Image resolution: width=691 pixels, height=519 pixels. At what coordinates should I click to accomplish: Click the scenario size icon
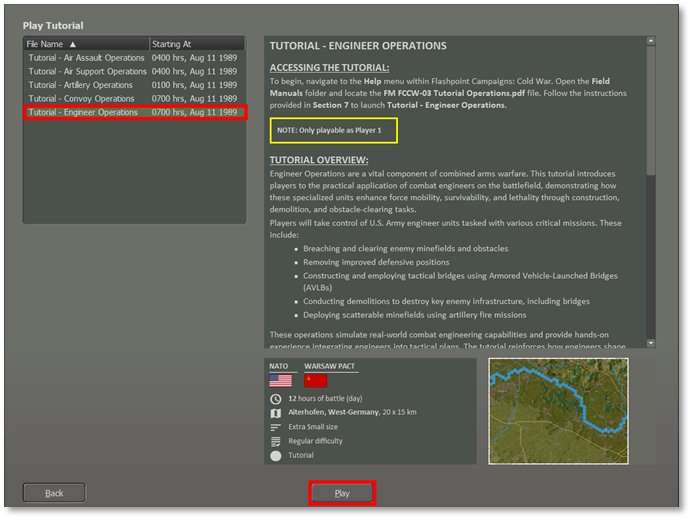coord(276,427)
